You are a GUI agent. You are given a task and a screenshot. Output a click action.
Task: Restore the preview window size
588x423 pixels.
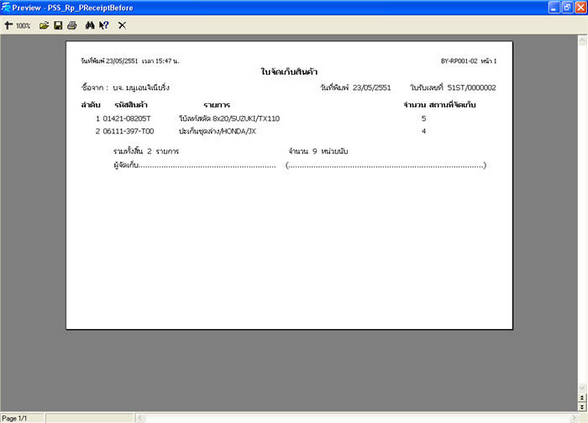[x=567, y=8]
